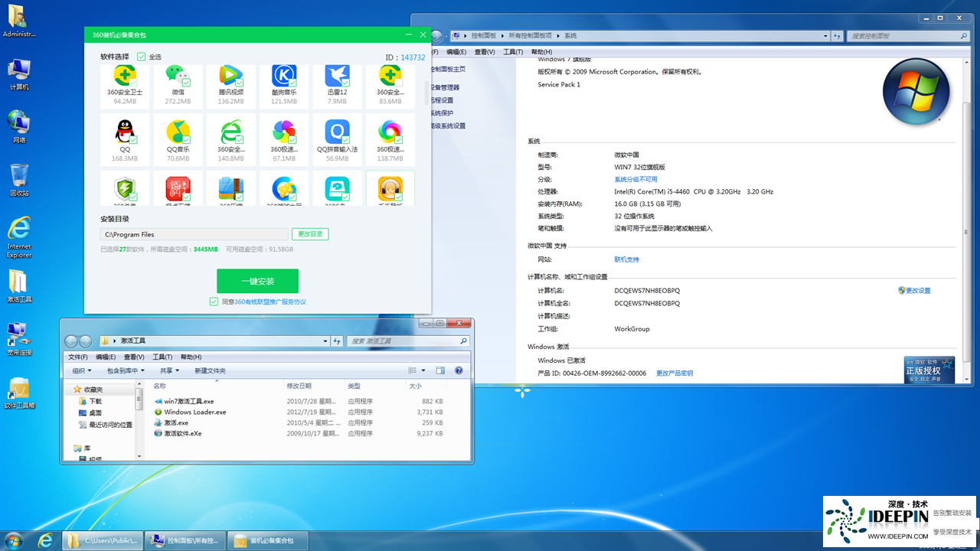This screenshot has height=551, width=980.
Task: Open the 工具(T) menu in 激活工具 window
Action: coord(162,357)
